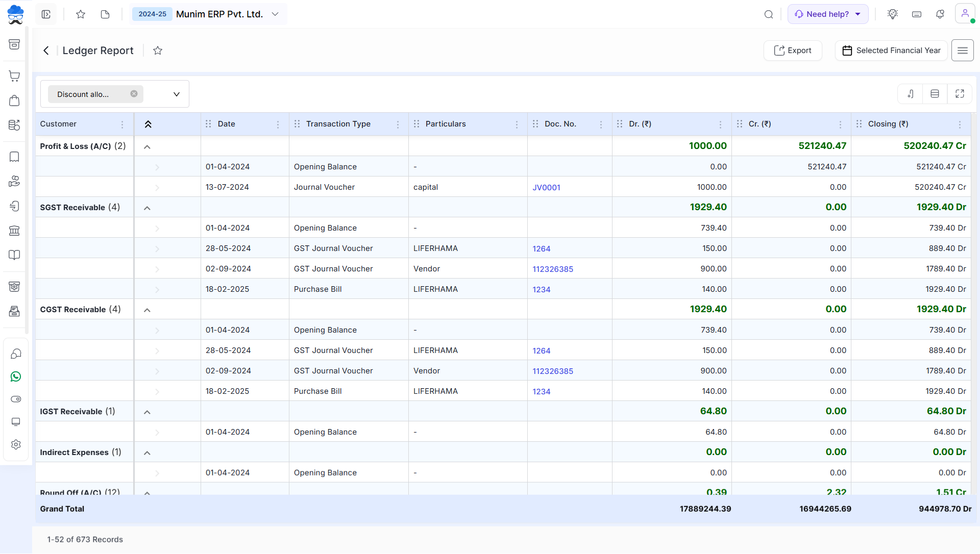
Task: Click the Export button
Action: [x=793, y=51]
